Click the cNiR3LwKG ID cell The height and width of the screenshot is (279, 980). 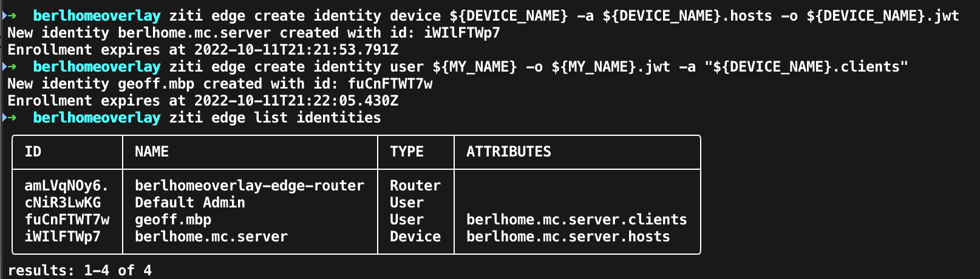[x=63, y=203]
